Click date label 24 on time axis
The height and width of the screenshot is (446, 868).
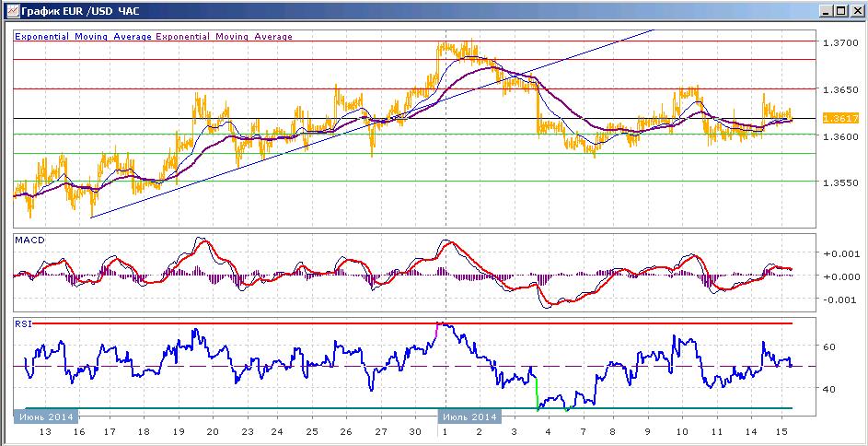pos(277,432)
